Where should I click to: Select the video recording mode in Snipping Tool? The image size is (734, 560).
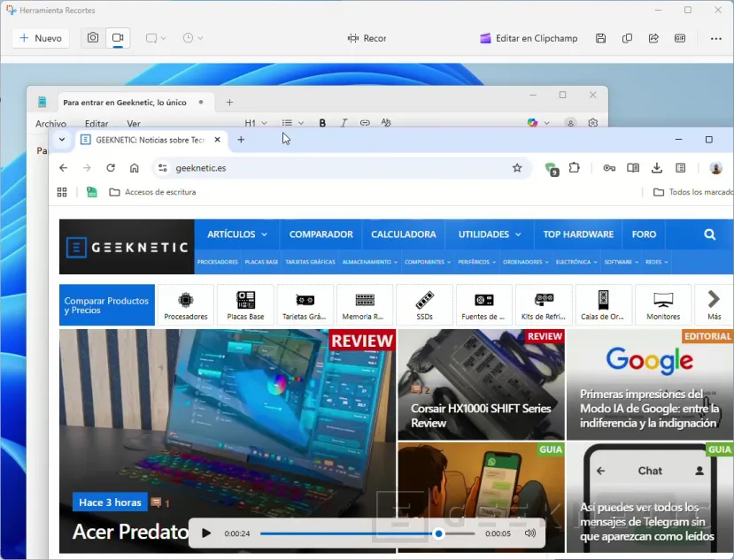(118, 38)
